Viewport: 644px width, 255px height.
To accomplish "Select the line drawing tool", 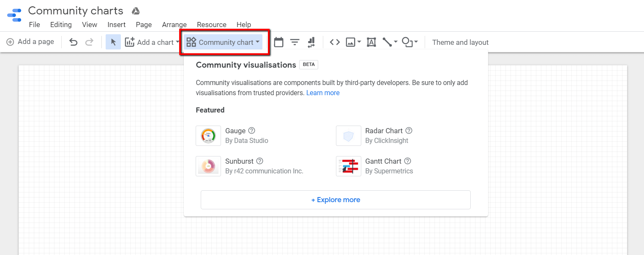I will pos(387,42).
